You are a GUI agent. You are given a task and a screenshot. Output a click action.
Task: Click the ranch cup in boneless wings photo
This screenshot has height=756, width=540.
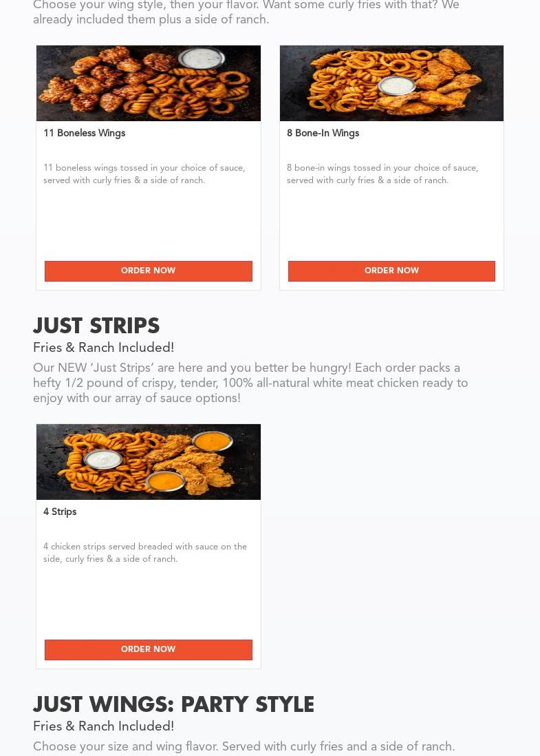coord(202,58)
